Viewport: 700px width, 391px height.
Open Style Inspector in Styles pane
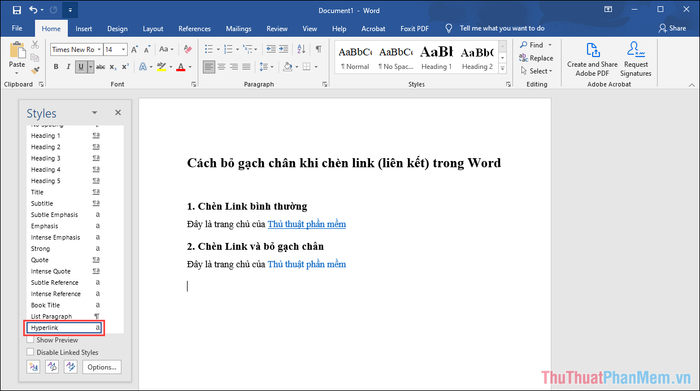[52, 367]
